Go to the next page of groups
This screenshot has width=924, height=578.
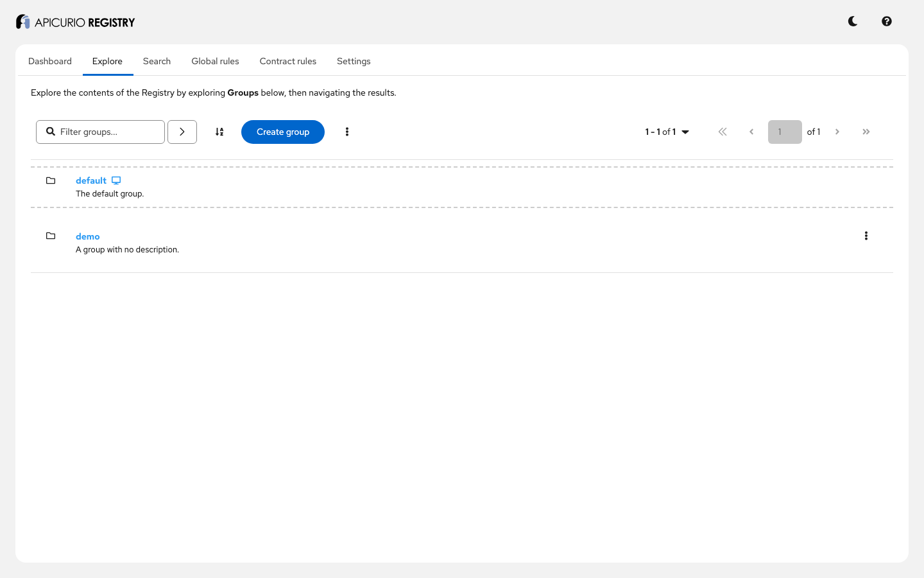(837, 132)
